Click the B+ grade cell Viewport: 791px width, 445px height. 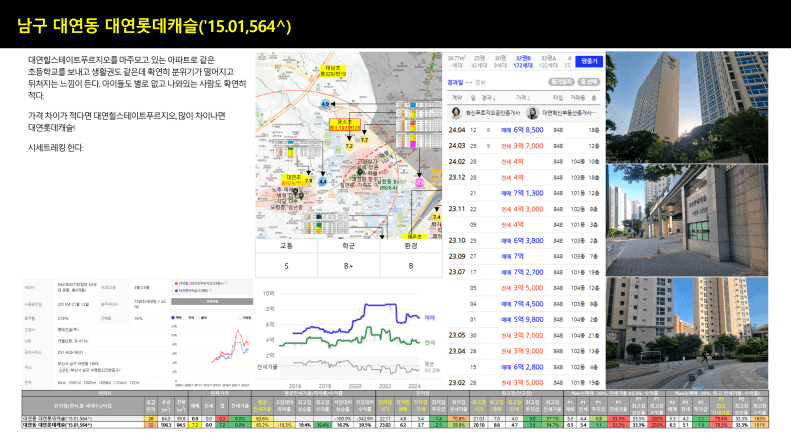(349, 266)
